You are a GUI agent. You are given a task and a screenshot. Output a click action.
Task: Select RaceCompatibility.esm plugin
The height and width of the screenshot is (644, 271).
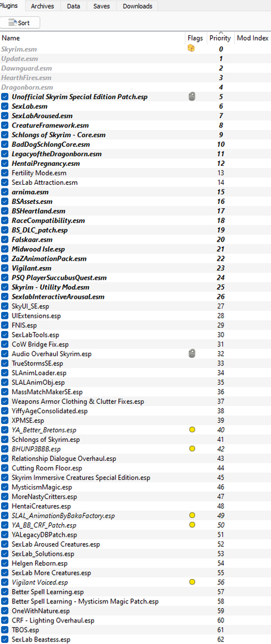click(135, 221)
